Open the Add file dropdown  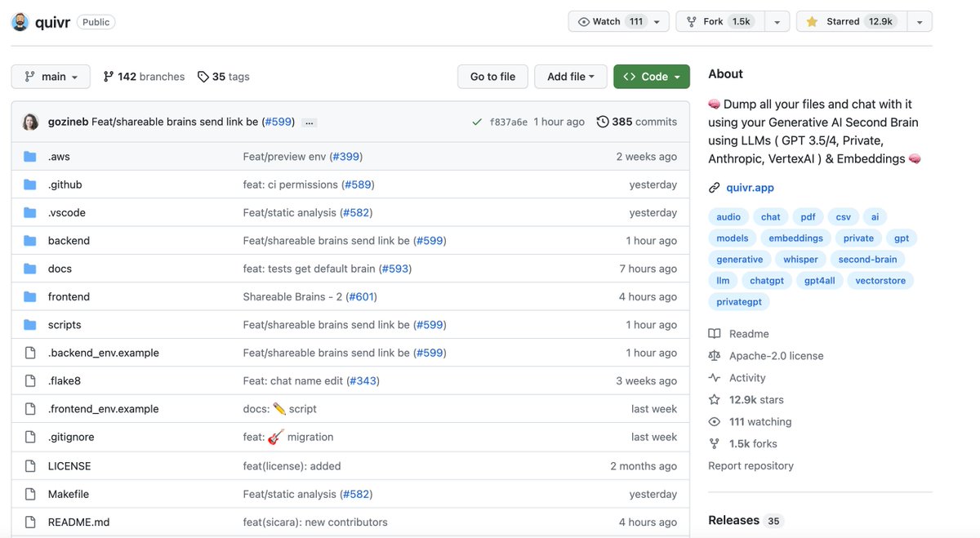pyautogui.click(x=571, y=77)
